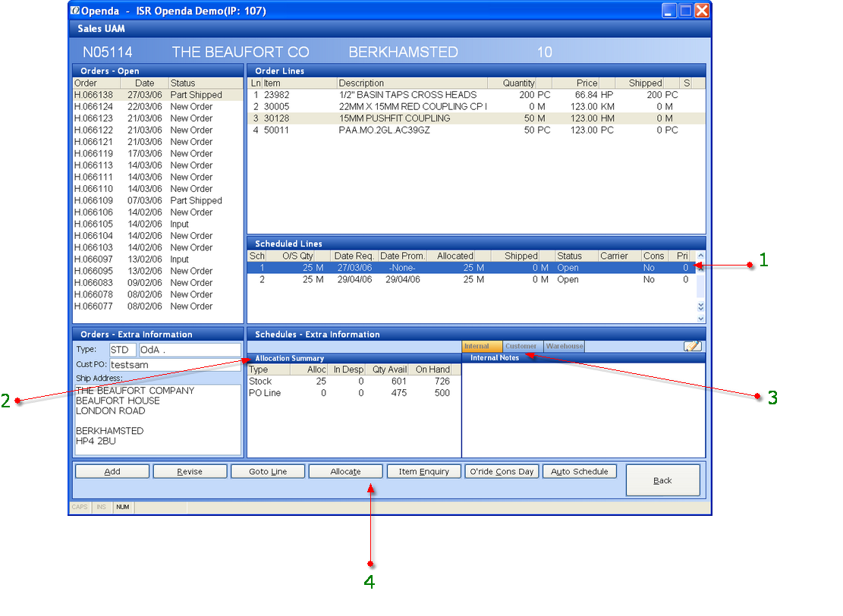This screenshot has height=616, width=843.
Task: Run Auto Schedule
Action: pyautogui.click(x=580, y=471)
